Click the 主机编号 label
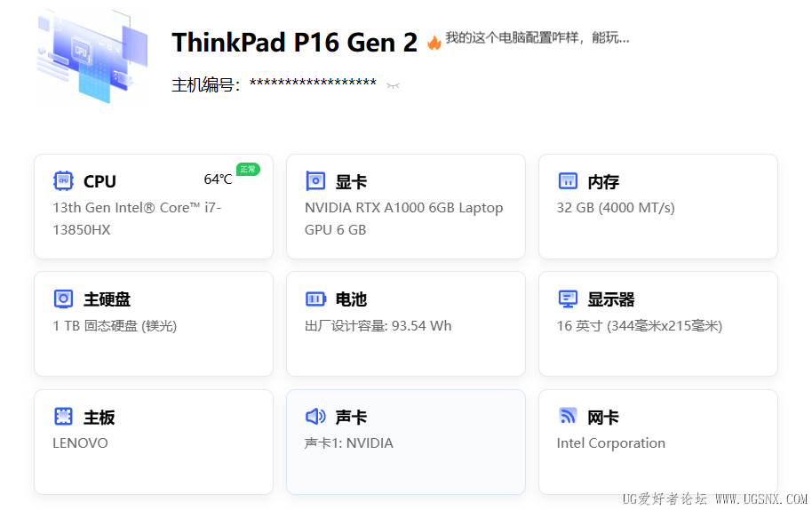 [x=206, y=84]
